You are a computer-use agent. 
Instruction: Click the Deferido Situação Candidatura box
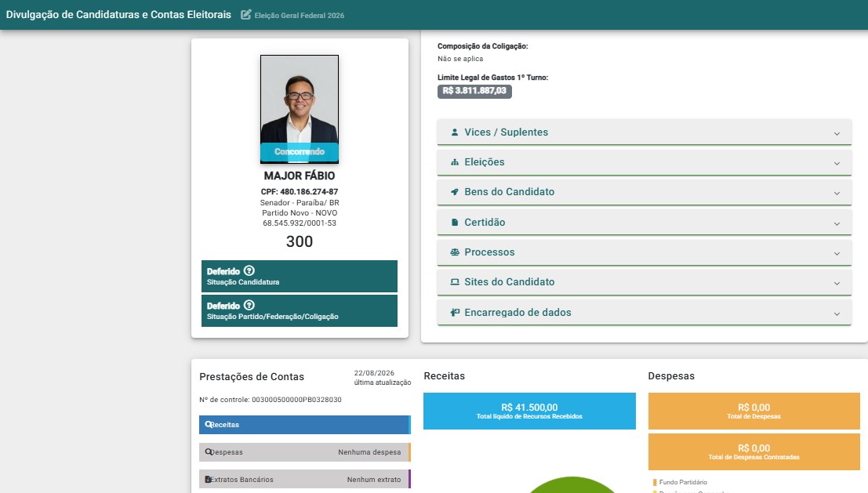tap(300, 276)
